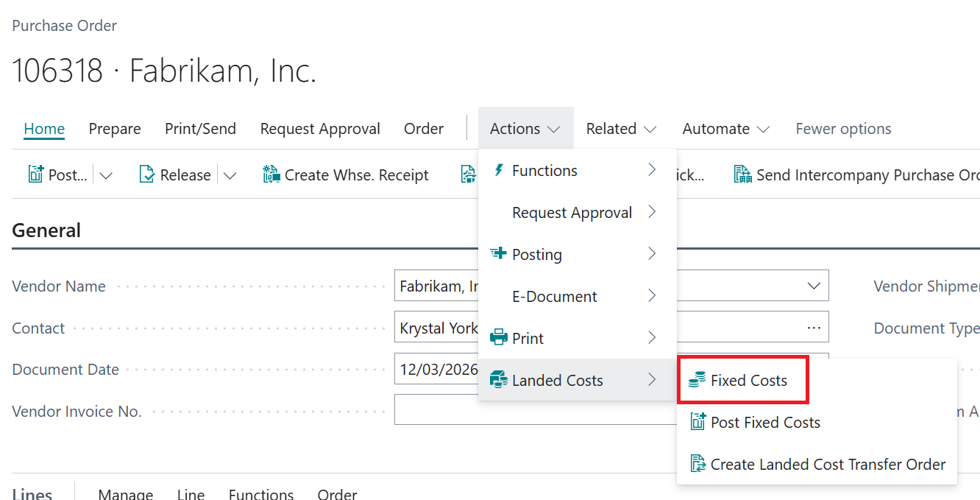Viewport: 980px width, 500px height.
Task: Click Send Intercompany Purchase Order icon
Action: 743,175
